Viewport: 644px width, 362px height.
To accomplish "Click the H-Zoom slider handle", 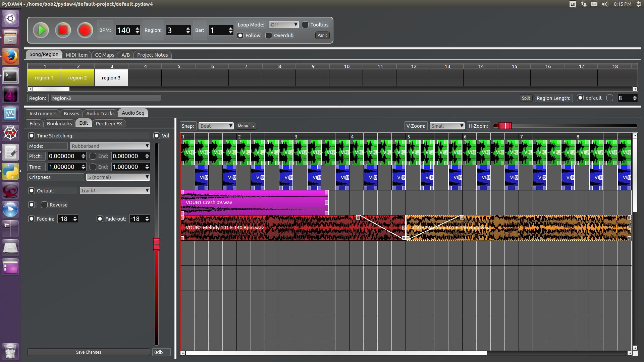I will click(x=505, y=126).
